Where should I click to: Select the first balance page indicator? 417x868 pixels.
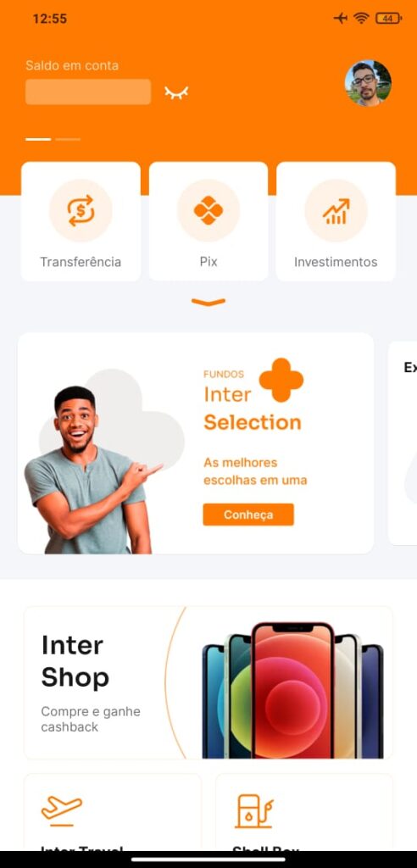coord(38,140)
